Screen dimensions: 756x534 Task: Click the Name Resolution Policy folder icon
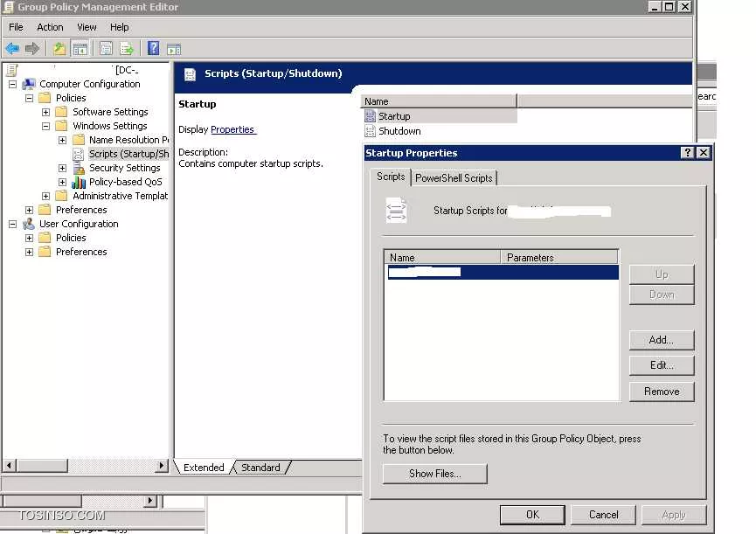78,140
